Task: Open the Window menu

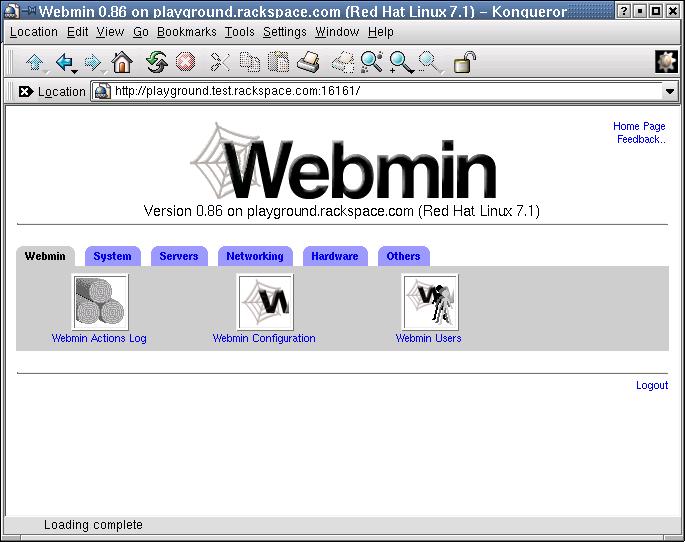Action: [x=337, y=32]
